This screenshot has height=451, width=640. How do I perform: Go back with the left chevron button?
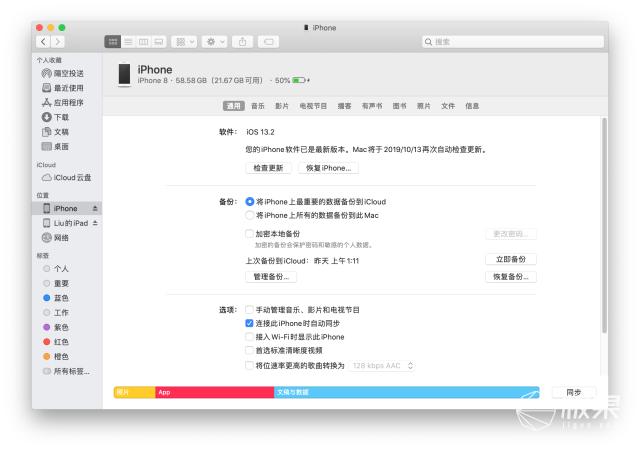43,42
